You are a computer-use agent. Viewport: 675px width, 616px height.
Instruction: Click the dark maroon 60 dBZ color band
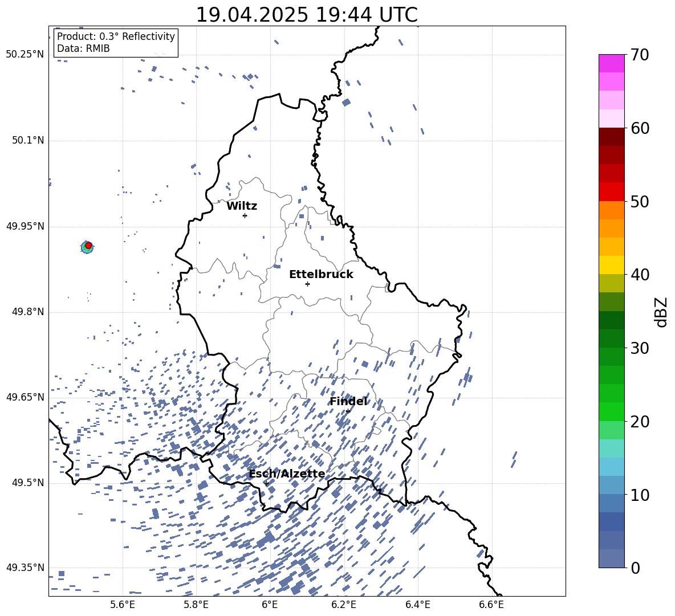click(611, 137)
